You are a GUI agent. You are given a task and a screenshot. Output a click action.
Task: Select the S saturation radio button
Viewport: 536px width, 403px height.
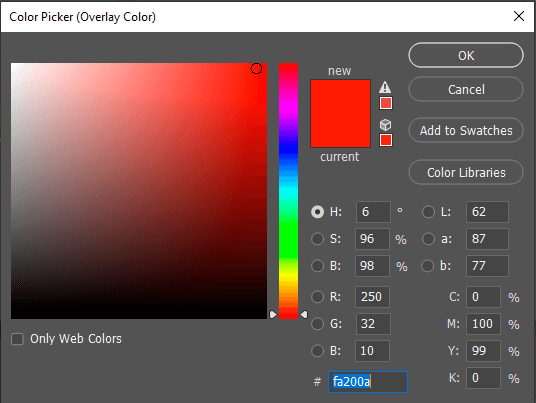point(317,239)
